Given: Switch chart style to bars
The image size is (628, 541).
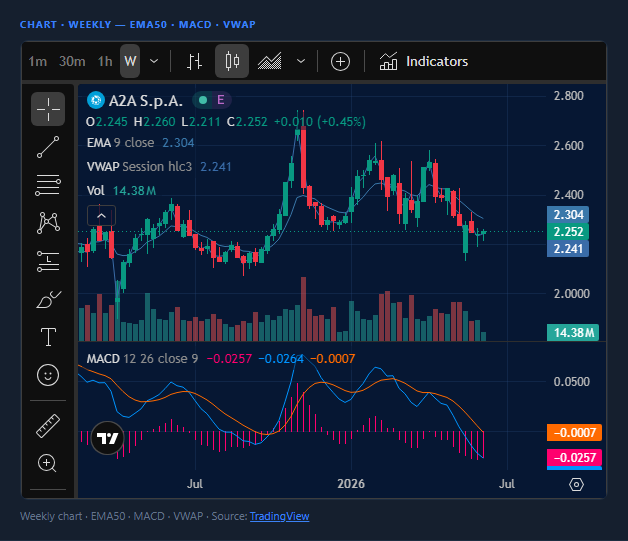Looking at the screenshot, I should (195, 61).
